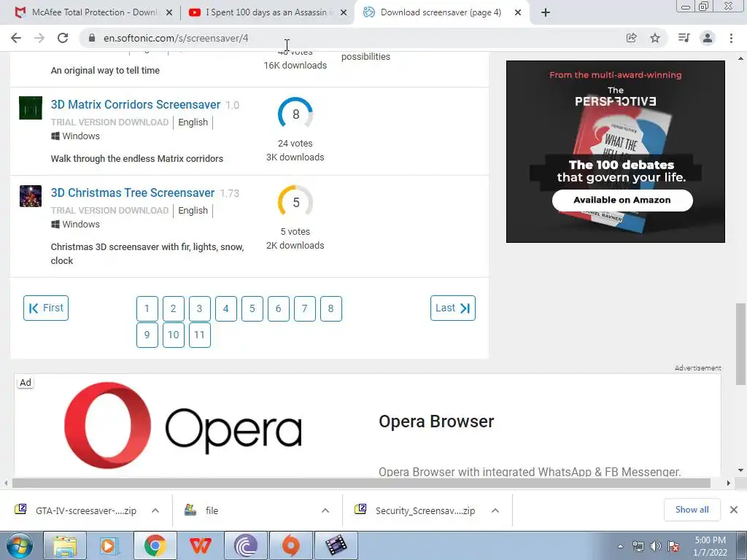The height and width of the screenshot is (560, 747).
Task: Click the Ad label badge
Action: pos(26,382)
